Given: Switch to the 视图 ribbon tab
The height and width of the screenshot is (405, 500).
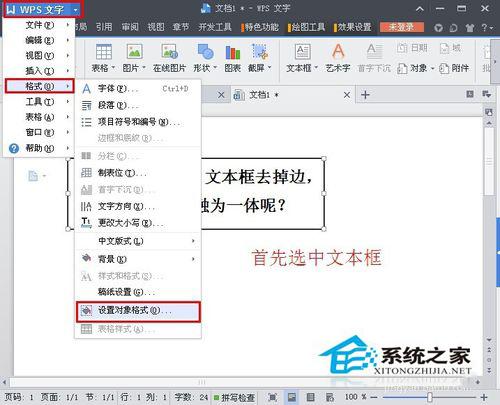Looking at the screenshot, I should tap(156, 27).
